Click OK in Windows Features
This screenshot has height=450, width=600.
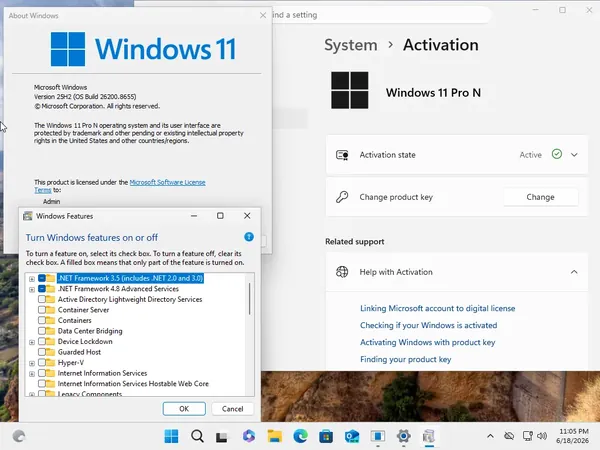(x=184, y=409)
